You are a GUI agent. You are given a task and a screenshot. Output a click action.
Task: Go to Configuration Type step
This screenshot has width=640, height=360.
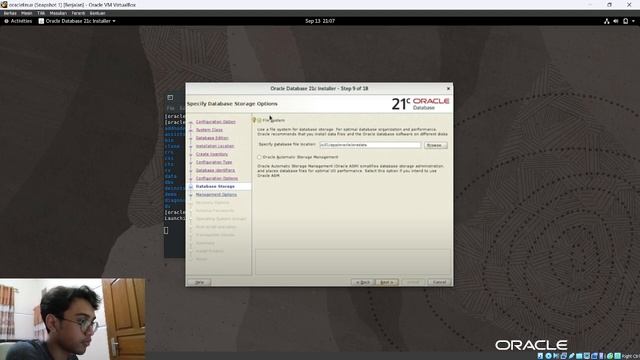214,162
